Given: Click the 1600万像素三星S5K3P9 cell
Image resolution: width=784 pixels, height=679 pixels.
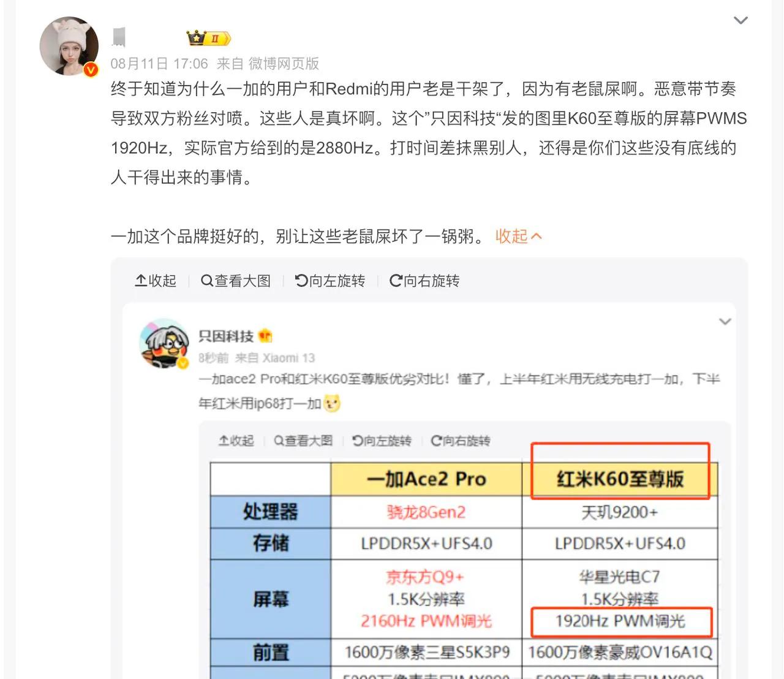Looking at the screenshot, I should tap(426, 653).
